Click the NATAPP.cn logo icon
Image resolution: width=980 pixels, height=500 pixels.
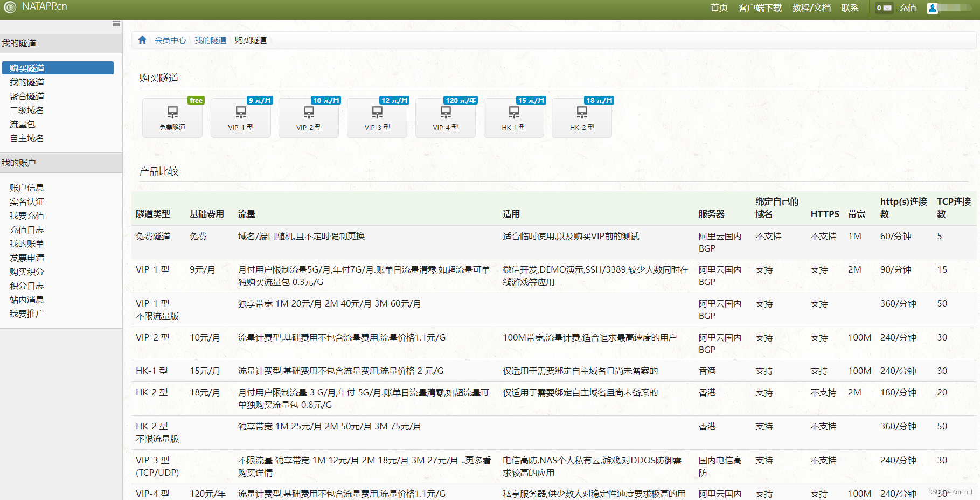coord(10,8)
